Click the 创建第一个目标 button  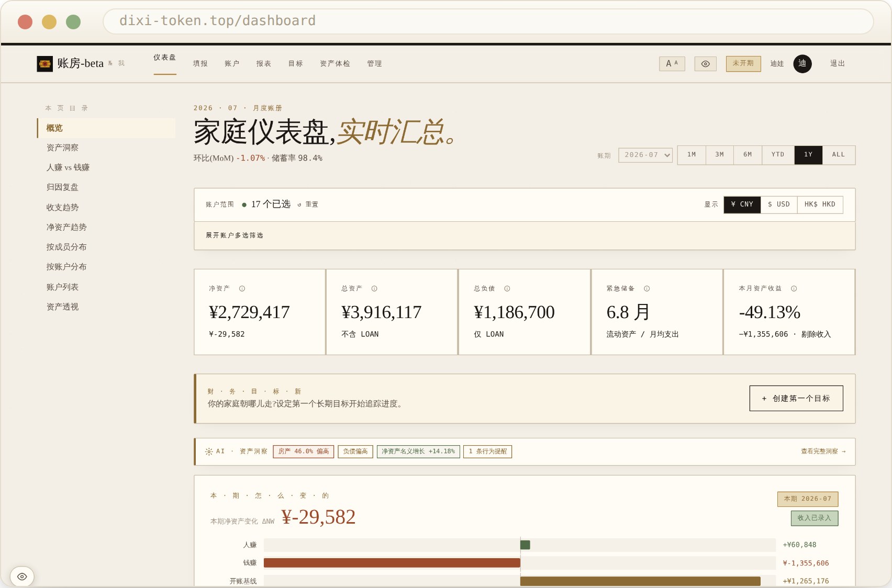[x=796, y=399]
